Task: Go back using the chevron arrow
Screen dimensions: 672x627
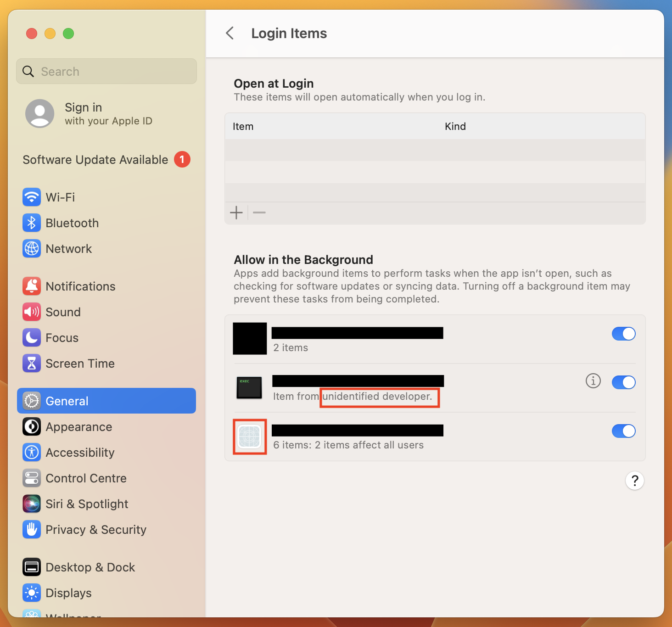Action: (230, 33)
